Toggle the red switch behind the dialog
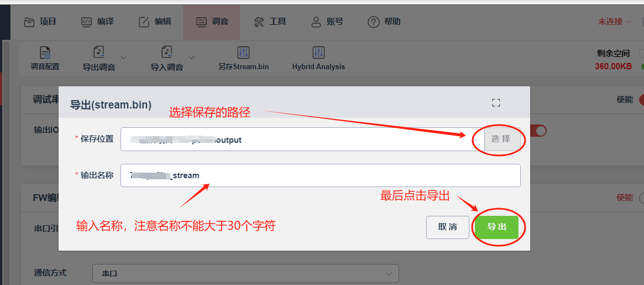644x285 pixels. point(538,131)
